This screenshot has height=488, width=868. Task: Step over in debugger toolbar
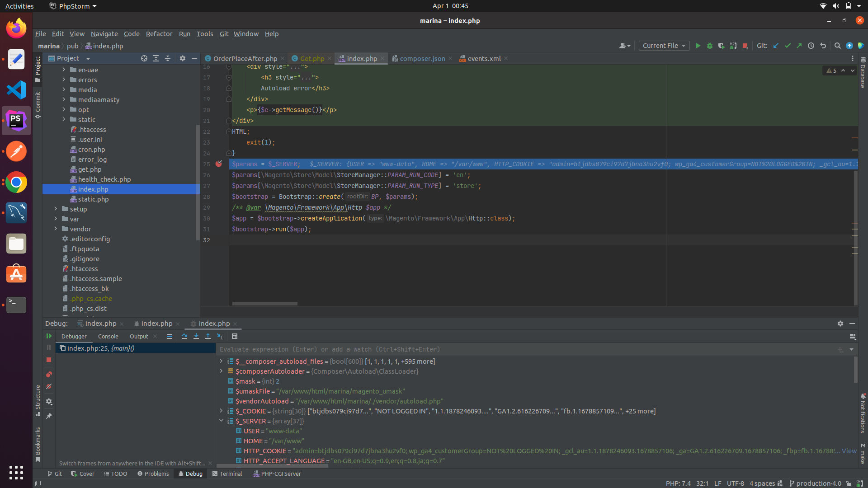coord(184,336)
